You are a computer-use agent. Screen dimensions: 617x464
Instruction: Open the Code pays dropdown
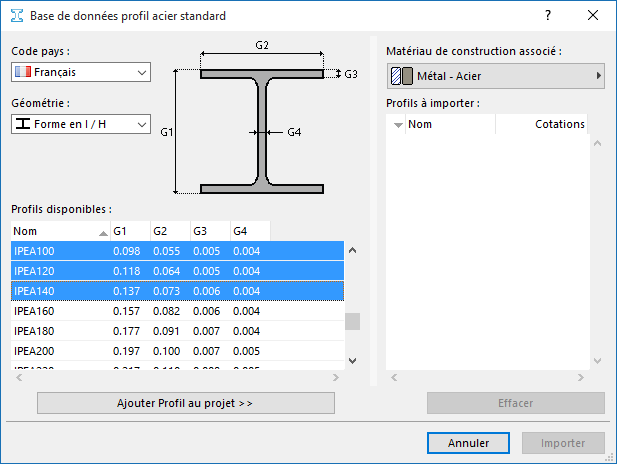click(80, 72)
